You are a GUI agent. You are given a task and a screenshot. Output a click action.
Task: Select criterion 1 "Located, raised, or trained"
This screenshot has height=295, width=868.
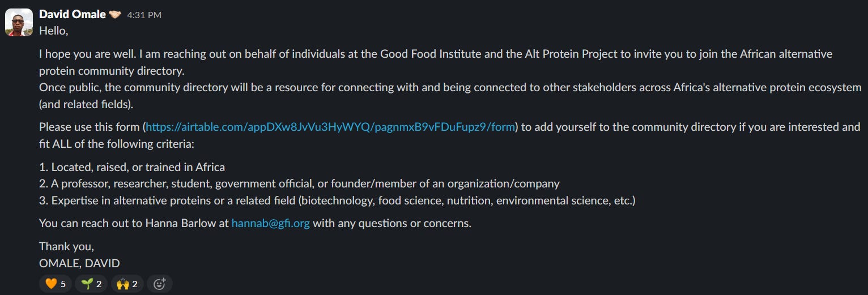[132, 167]
